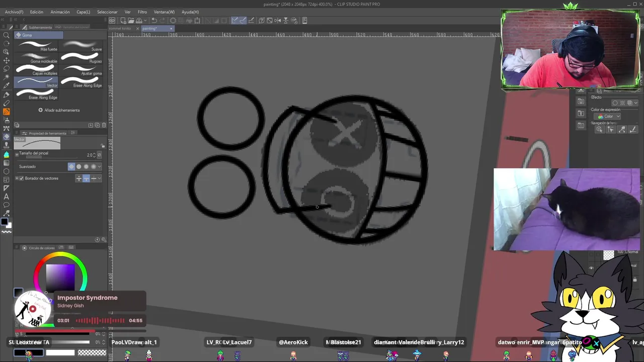This screenshot has height=362, width=644.
Task: Open the Edición menu
Action: click(36, 12)
